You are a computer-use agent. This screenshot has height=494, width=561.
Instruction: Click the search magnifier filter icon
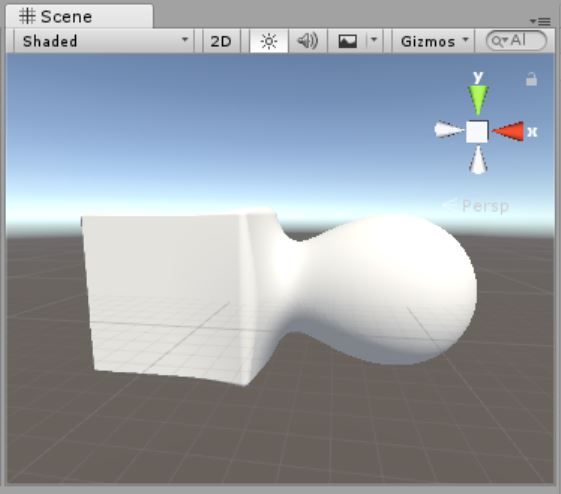coord(500,41)
